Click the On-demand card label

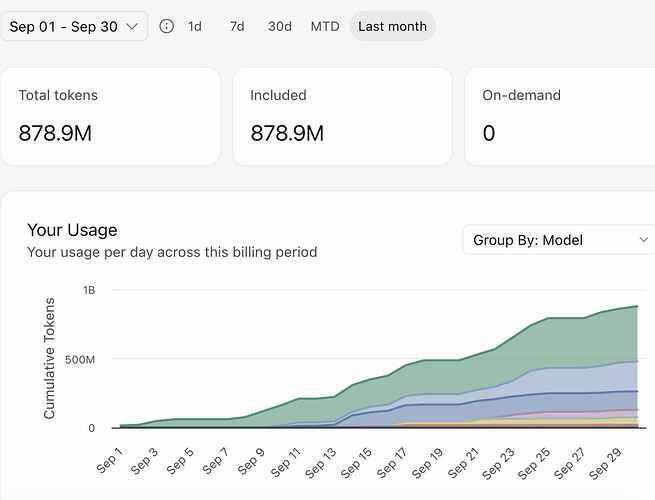(521, 95)
